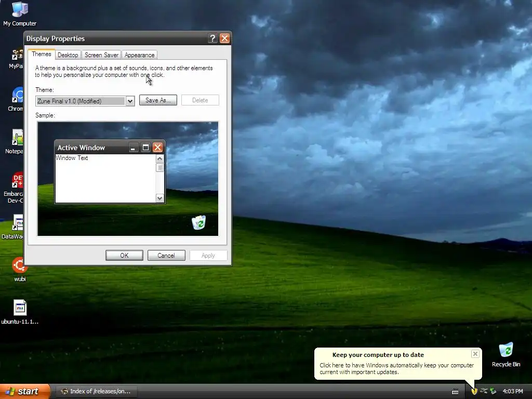Click the disabled Apply button

tap(208, 256)
